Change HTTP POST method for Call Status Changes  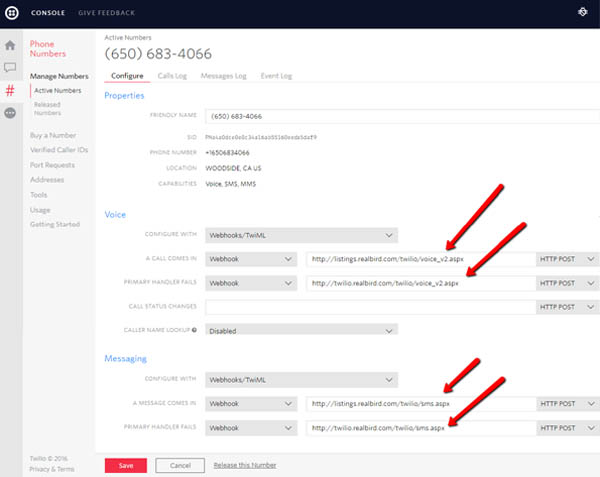tap(568, 306)
